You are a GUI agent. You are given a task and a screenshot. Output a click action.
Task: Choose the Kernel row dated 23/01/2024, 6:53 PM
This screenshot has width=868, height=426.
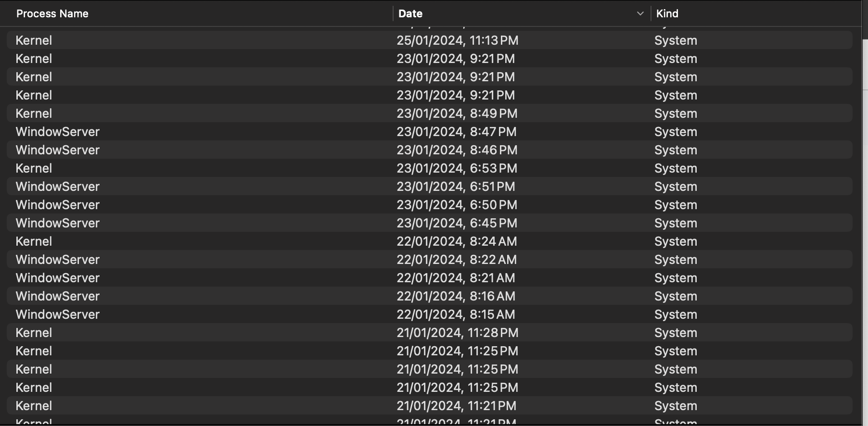(x=430, y=168)
